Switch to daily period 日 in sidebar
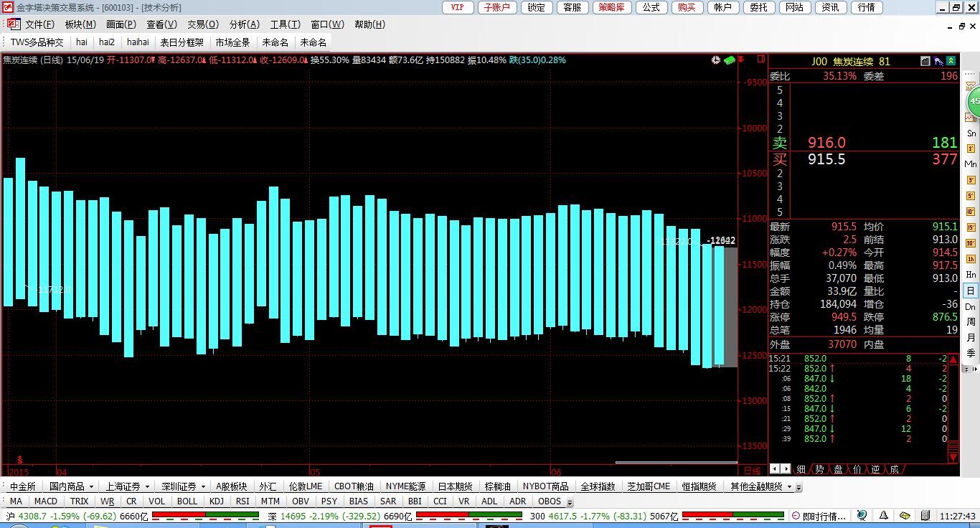Image resolution: width=980 pixels, height=528 pixels. pos(971,291)
